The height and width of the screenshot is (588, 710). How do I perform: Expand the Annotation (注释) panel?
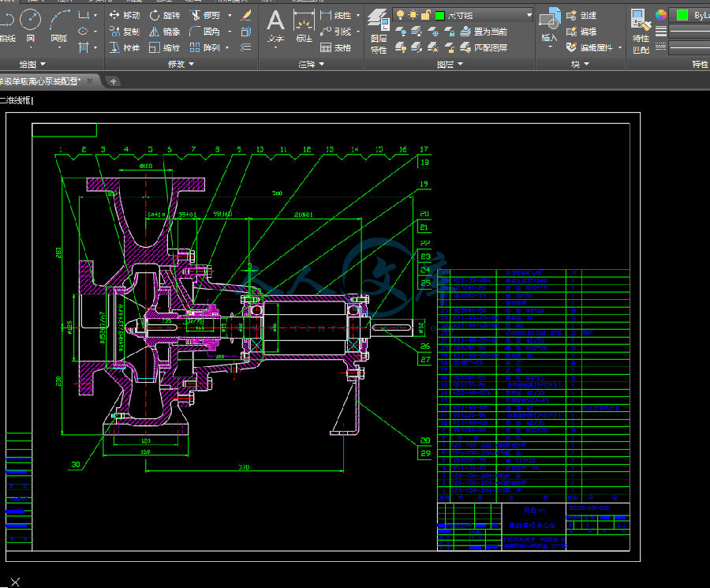point(311,65)
